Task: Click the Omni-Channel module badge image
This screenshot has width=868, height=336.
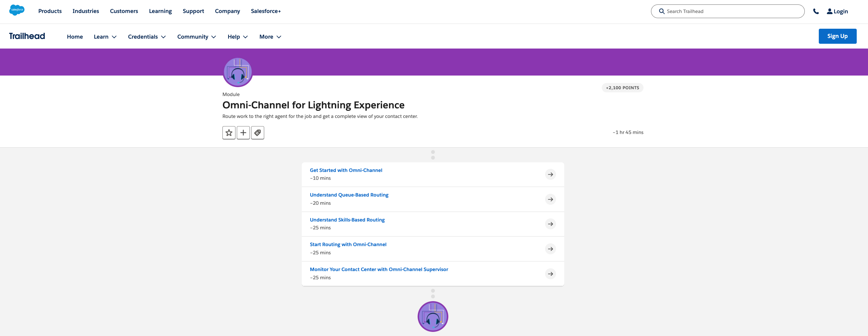Action: click(238, 72)
